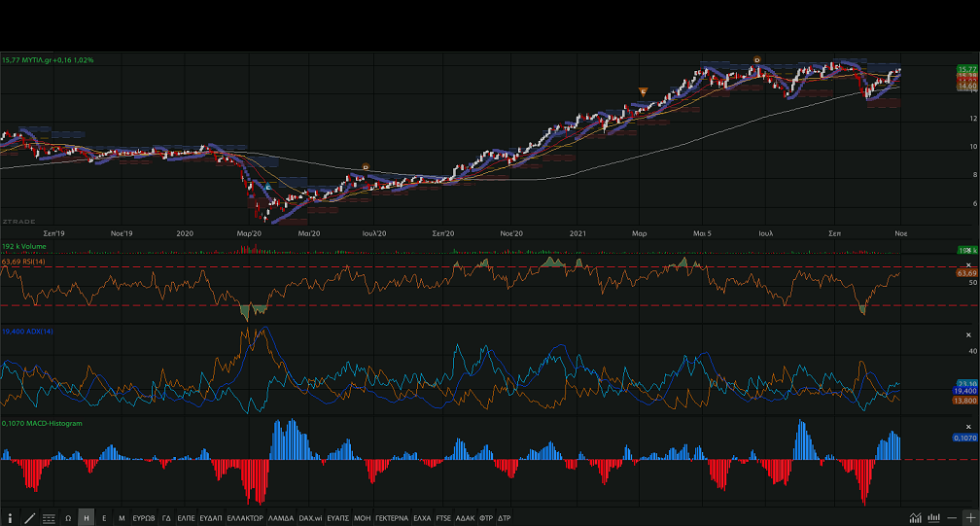980x526 pixels.
Task: Click the bar chart type icon
Action: [x=934, y=518]
